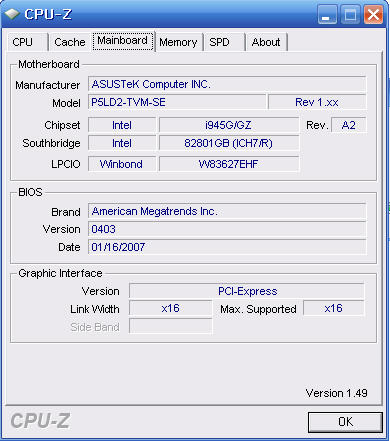Click the southbridge value 82801GB (ICH7/R)
Screen dimensions: 390x441
point(229,143)
